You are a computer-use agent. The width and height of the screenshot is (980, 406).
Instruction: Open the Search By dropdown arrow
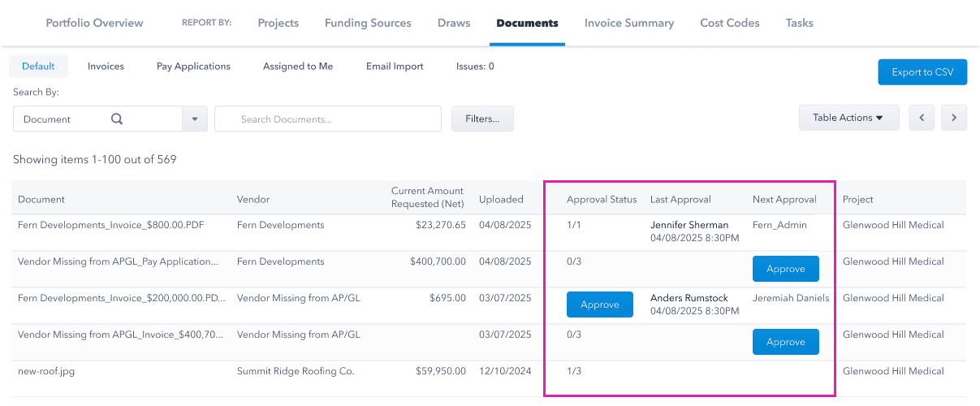pyautogui.click(x=195, y=119)
